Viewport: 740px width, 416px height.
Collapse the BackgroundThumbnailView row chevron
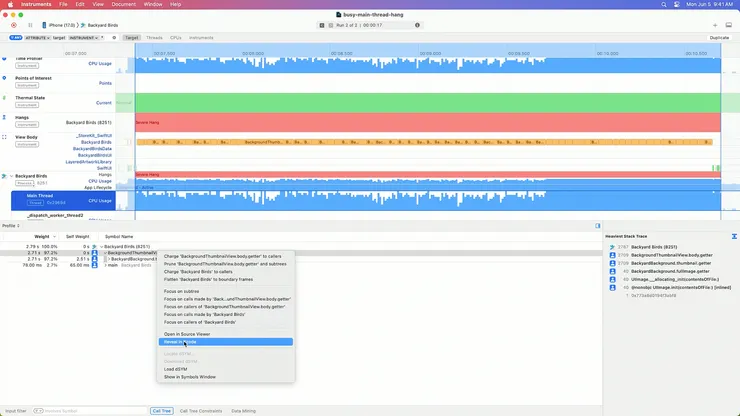pos(105,253)
